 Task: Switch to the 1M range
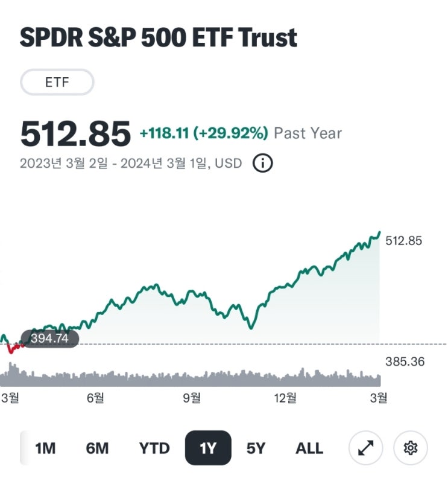pos(45,448)
